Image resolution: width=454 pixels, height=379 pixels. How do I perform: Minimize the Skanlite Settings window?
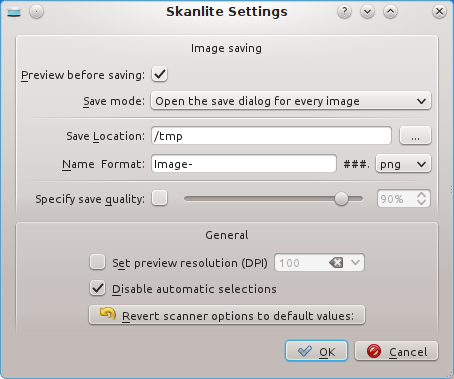[367, 12]
